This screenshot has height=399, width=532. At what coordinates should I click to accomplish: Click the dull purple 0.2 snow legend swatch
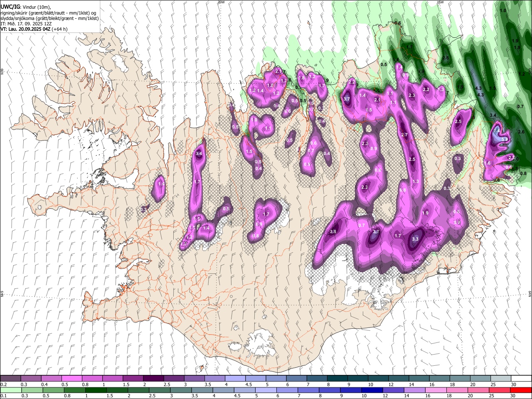click(x=10, y=379)
